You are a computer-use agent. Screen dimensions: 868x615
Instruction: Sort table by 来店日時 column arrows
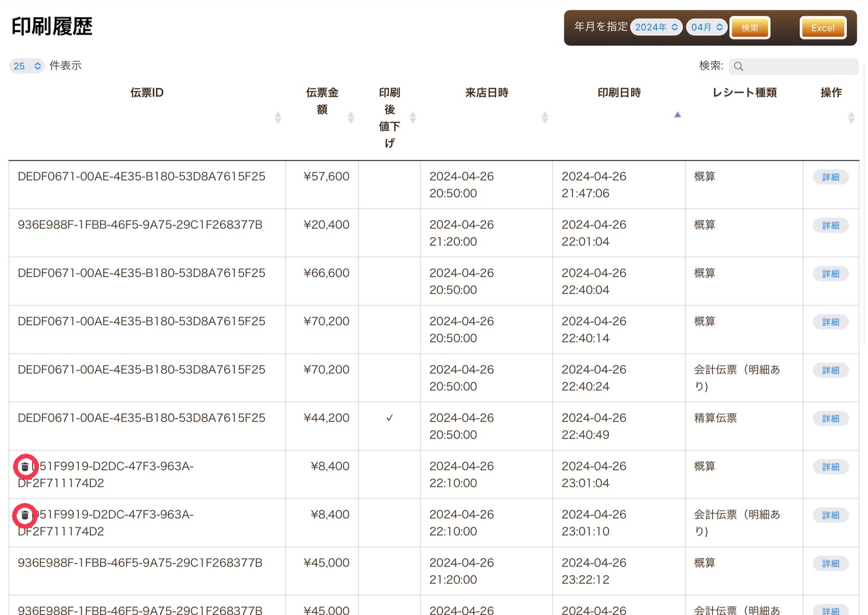click(544, 118)
